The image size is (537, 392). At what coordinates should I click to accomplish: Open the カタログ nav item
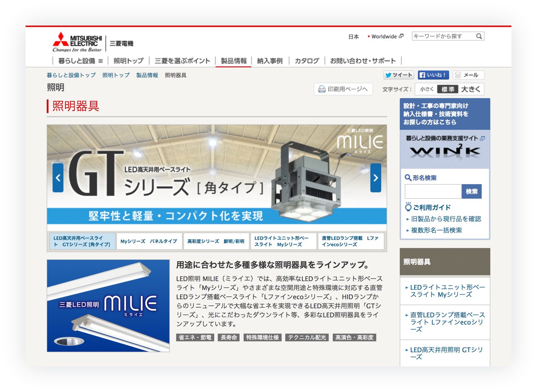tap(307, 61)
